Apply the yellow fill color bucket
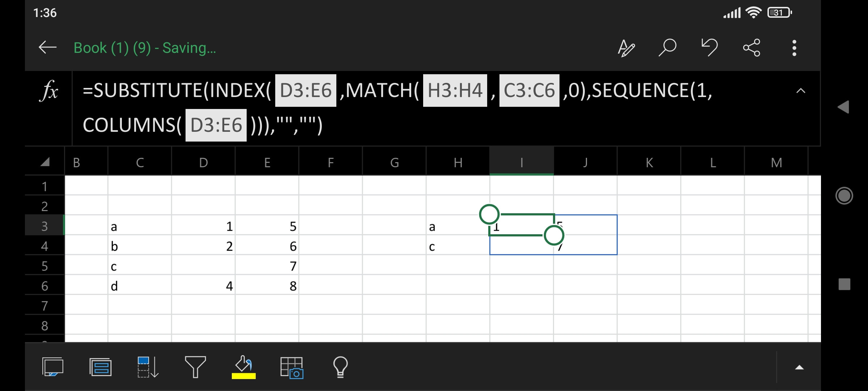The width and height of the screenshot is (868, 391). [x=243, y=367]
